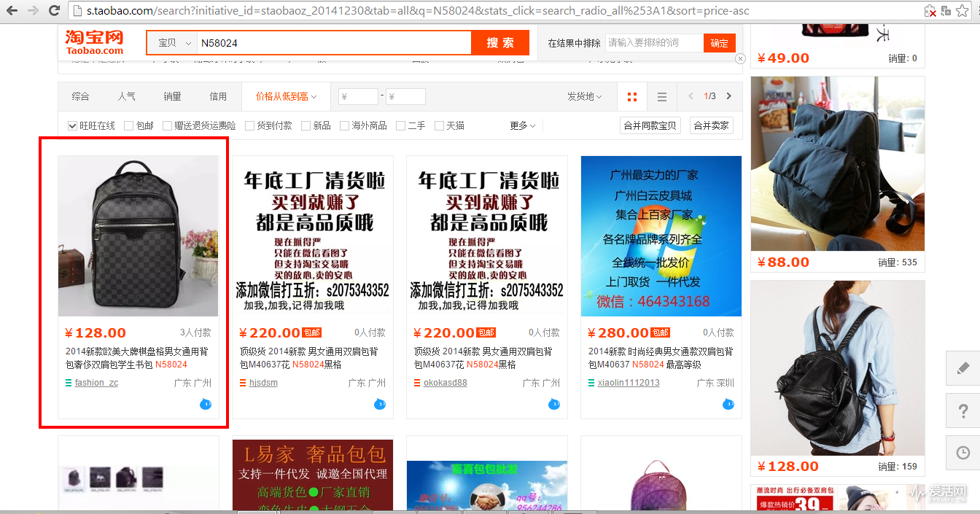Click Wangwang chat icon under fashion_zc listing
The image size is (980, 514).
205,404
